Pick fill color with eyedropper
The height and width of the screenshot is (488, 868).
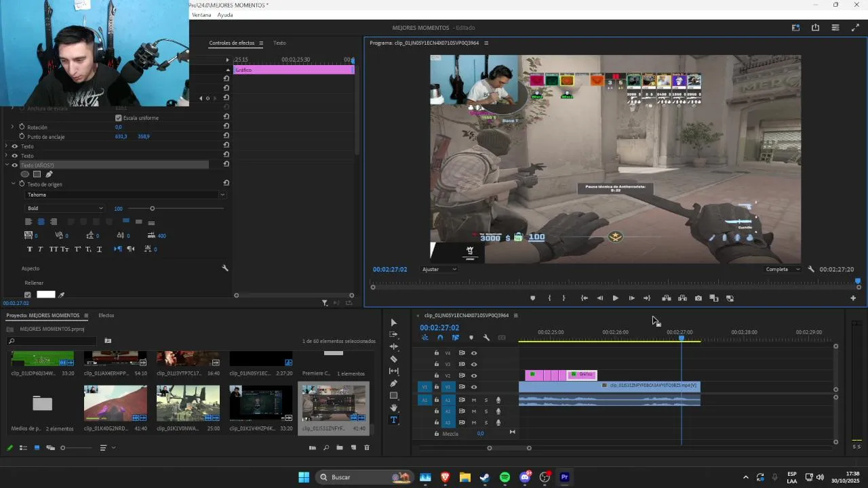coord(62,295)
